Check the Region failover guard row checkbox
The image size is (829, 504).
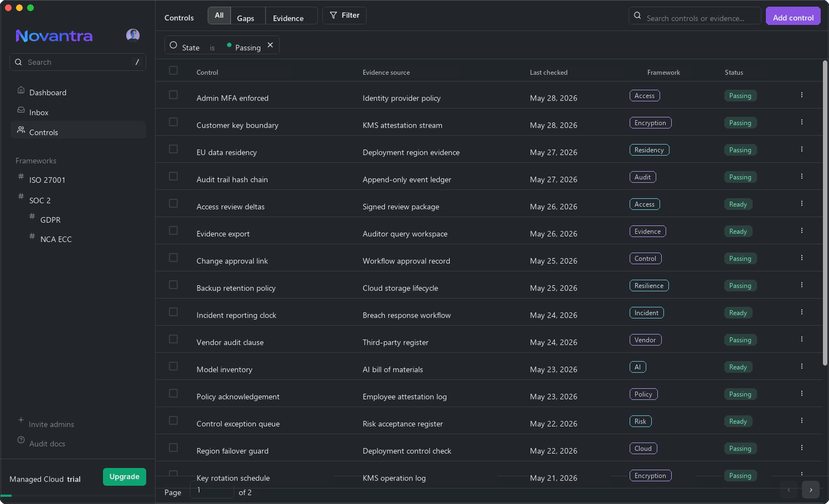(173, 448)
